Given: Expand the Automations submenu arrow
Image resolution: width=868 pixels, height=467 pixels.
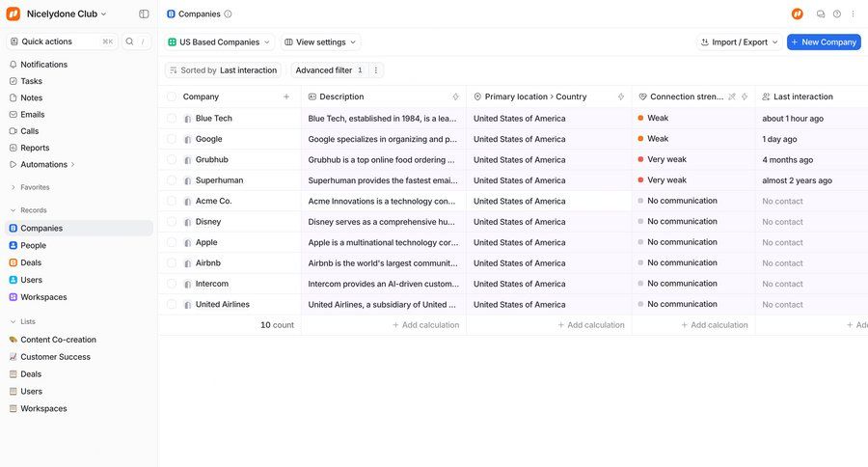Looking at the screenshot, I should pos(72,165).
